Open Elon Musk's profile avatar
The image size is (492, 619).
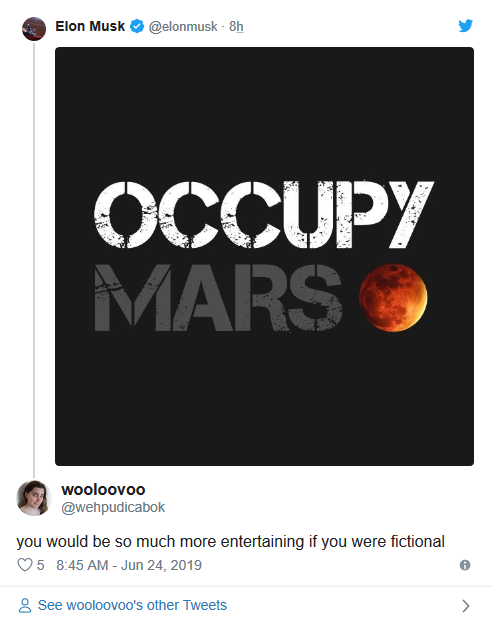34,29
